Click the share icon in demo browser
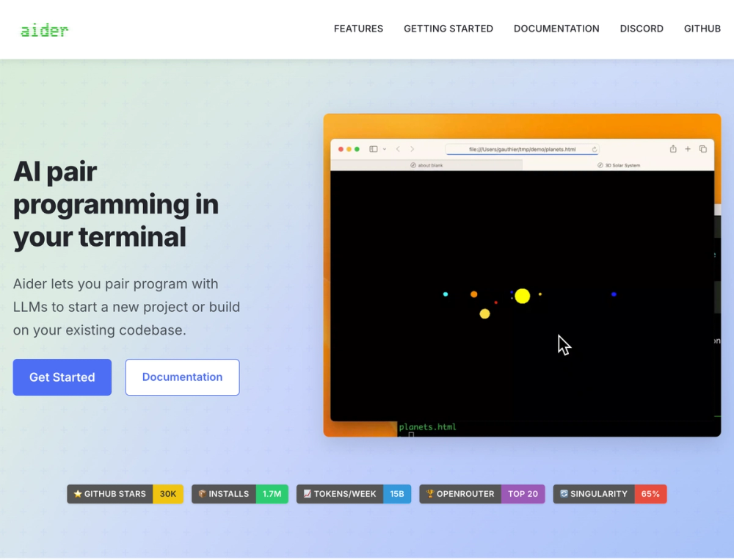This screenshot has width=734, height=560. (x=672, y=149)
